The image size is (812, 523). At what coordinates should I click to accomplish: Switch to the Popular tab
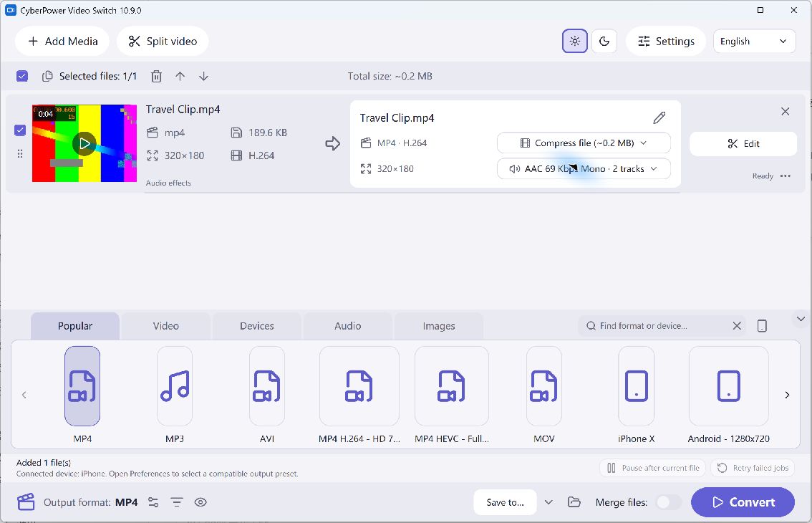point(75,326)
